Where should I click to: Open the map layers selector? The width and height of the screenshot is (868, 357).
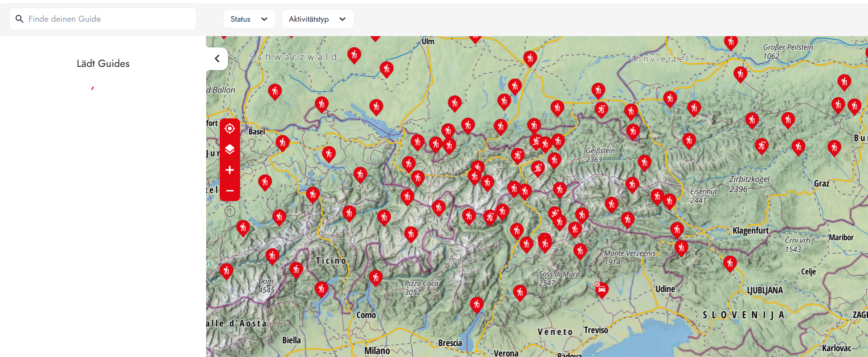[x=230, y=150]
